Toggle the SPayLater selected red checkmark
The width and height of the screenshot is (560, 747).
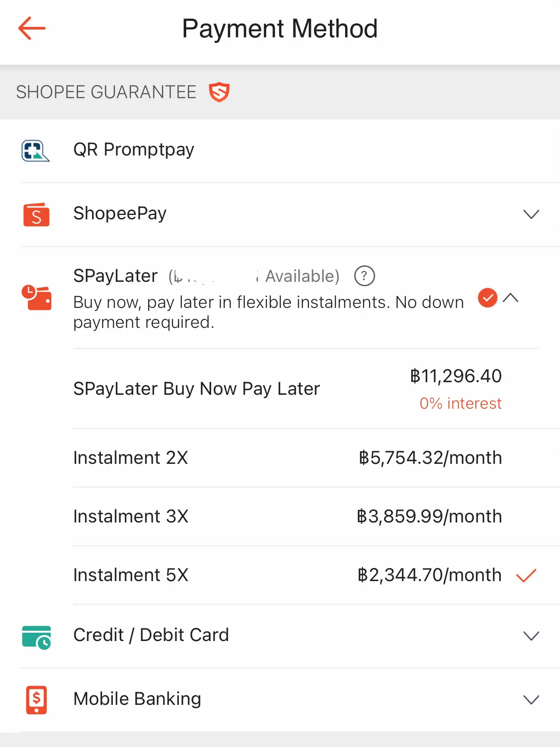point(488,298)
